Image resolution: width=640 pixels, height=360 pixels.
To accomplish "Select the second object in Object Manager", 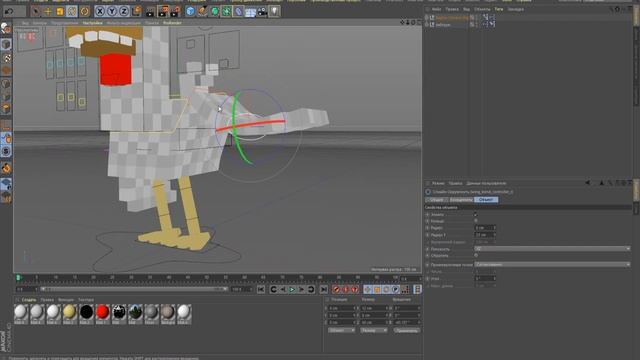I will [443, 24].
